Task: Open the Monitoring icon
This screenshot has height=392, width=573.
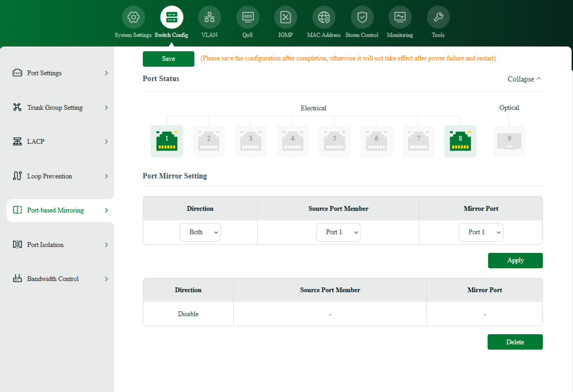Action: coord(400,17)
